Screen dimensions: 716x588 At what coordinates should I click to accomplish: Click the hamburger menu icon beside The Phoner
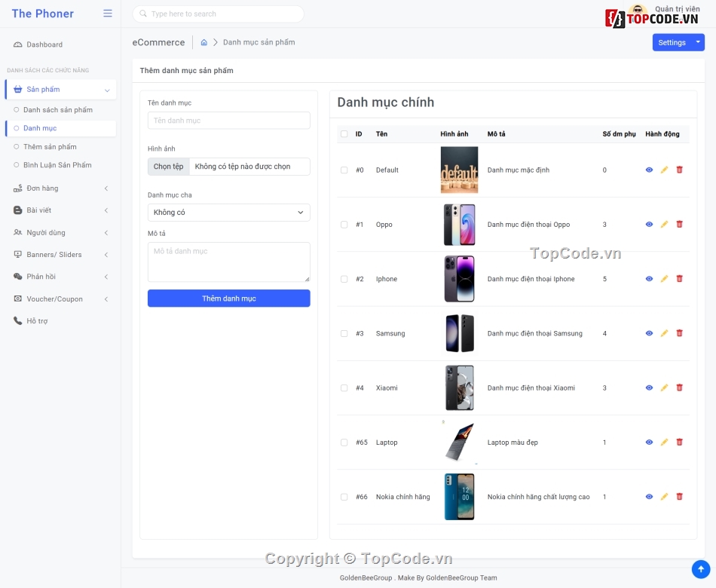tap(108, 14)
